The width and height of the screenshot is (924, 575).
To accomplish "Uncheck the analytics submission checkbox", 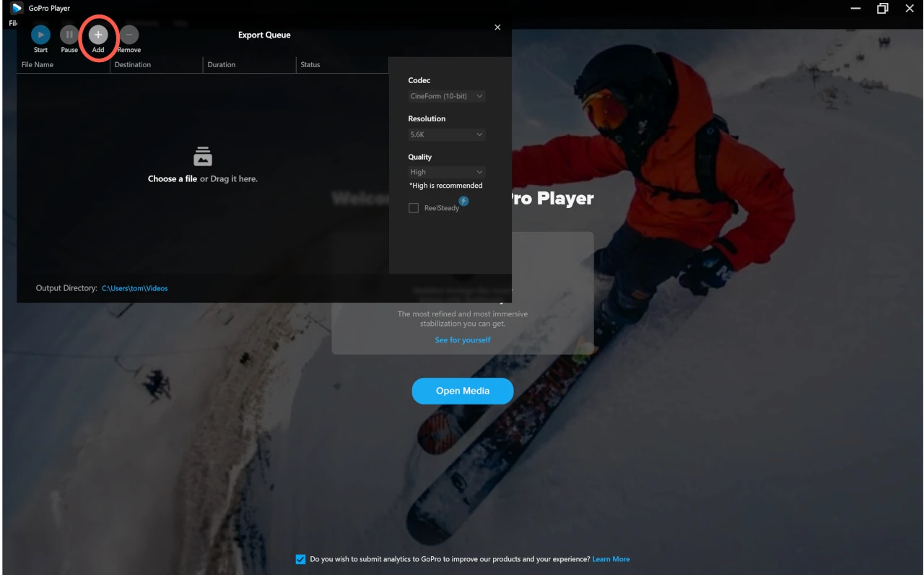I will coord(300,559).
